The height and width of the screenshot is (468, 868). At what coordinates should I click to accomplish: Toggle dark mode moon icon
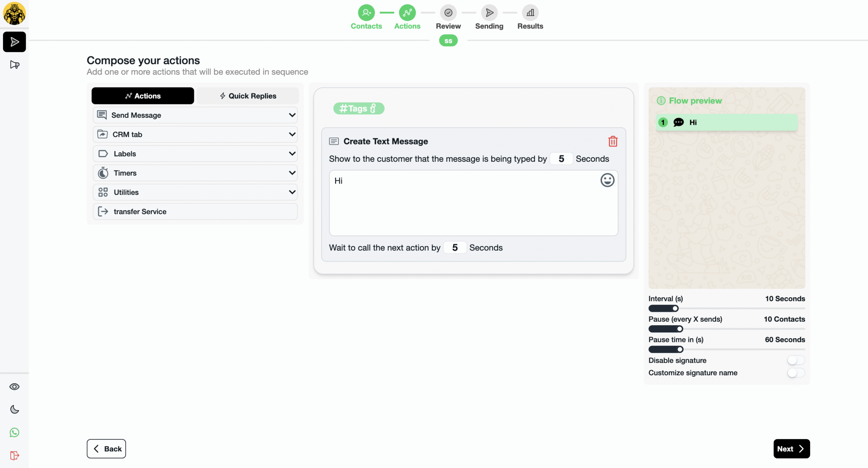(14, 409)
